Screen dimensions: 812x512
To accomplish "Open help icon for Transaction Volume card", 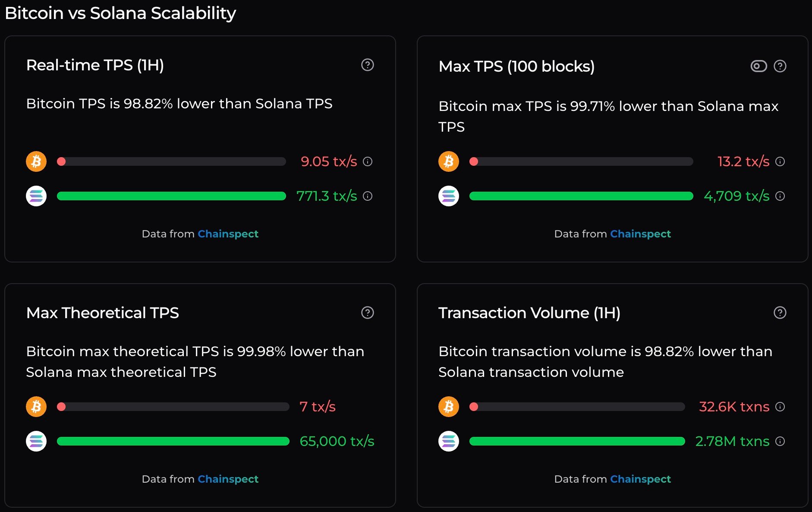I will coord(780,313).
